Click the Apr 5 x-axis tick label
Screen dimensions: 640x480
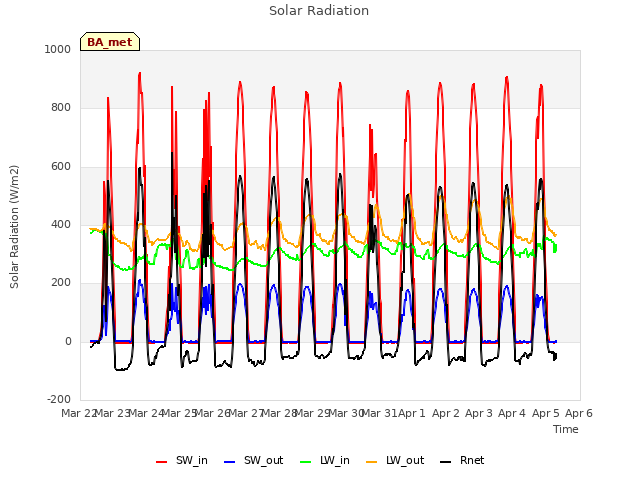point(545,413)
